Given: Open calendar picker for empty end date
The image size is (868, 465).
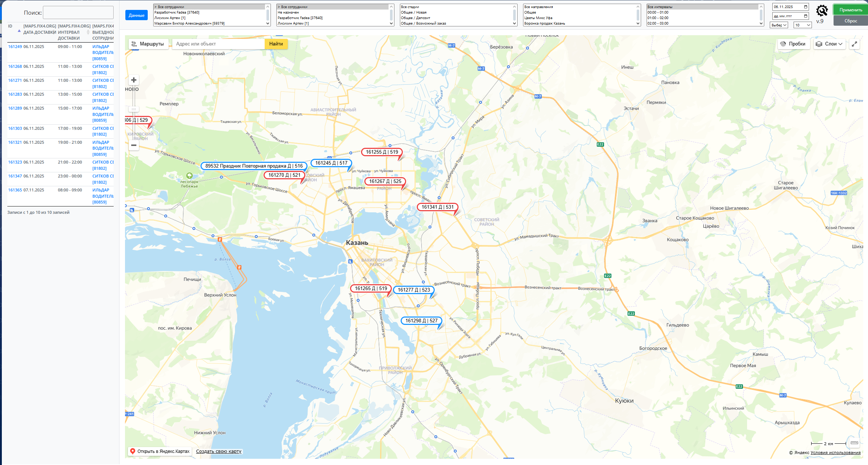Looking at the screenshot, I should pyautogui.click(x=806, y=16).
